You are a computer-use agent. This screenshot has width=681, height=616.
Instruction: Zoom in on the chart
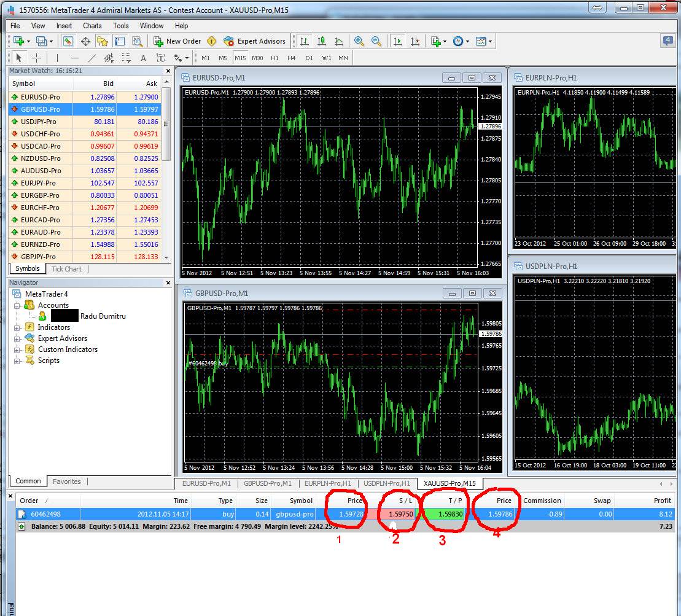click(359, 41)
